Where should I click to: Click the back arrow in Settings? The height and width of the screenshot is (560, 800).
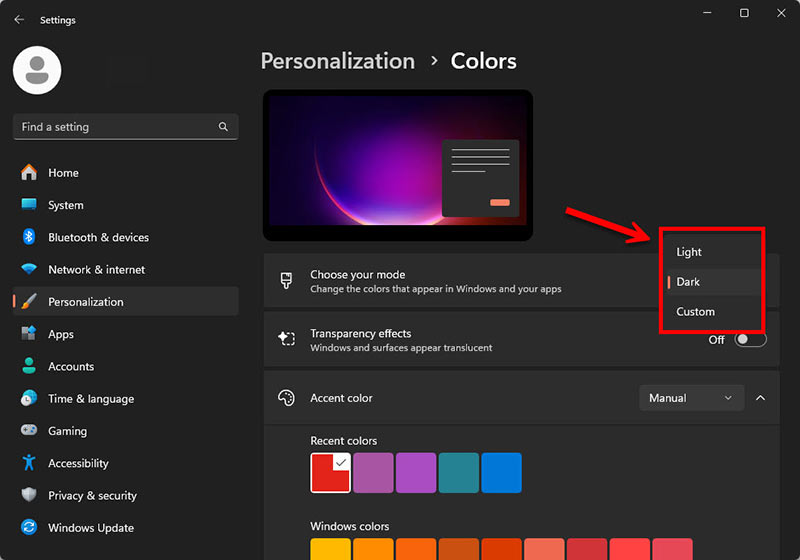[x=19, y=19]
